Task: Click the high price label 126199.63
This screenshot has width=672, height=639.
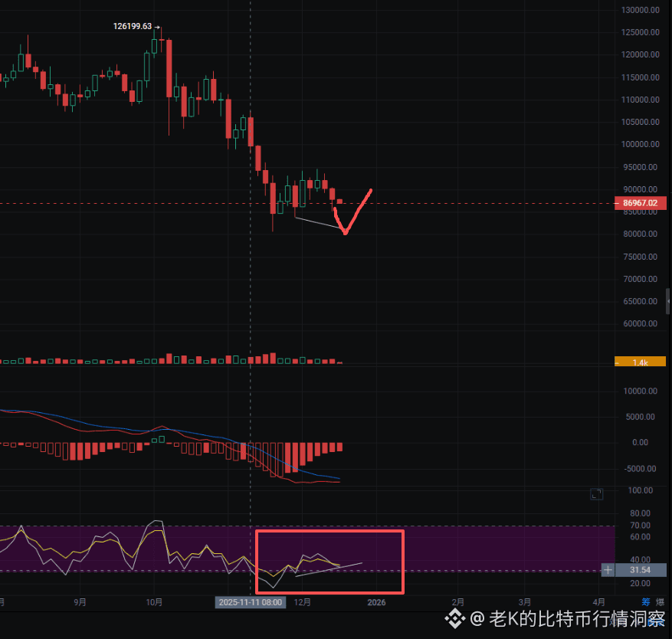Action: [x=133, y=26]
